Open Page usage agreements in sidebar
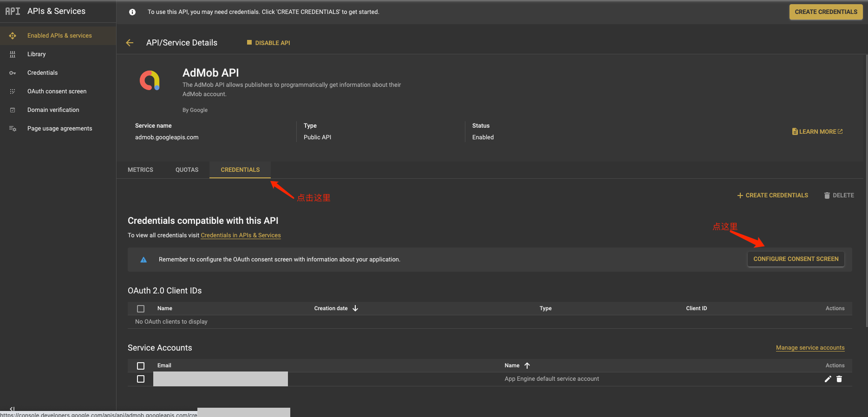868x417 pixels. tap(58, 129)
